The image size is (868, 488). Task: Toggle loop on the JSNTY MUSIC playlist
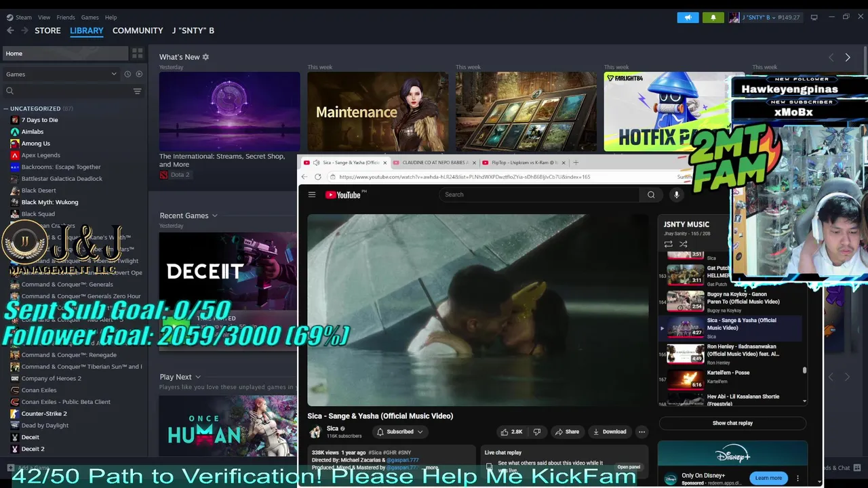668,244
